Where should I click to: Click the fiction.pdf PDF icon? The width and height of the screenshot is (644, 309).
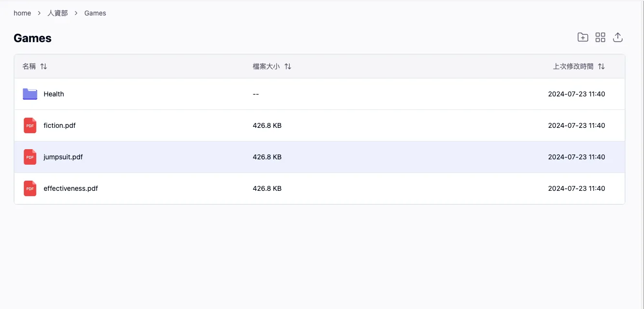(x=30, y=125)
